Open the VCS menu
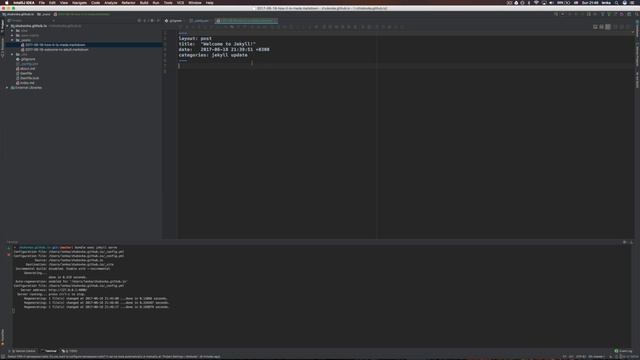Viewport: 640px width, 360px height. click(x=180, y=2)
